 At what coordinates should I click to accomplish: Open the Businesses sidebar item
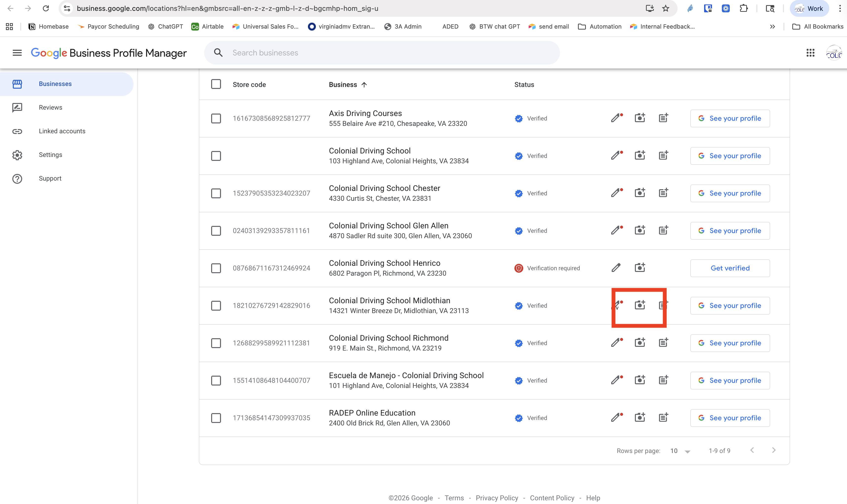67,84
